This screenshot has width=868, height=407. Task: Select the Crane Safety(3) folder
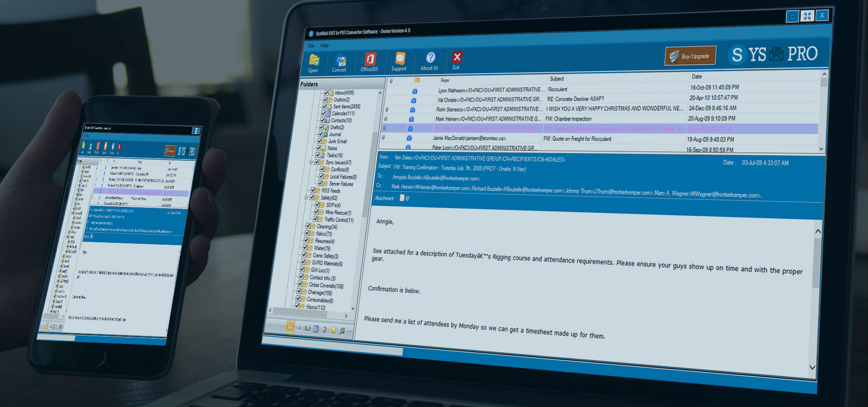(325, 256)
